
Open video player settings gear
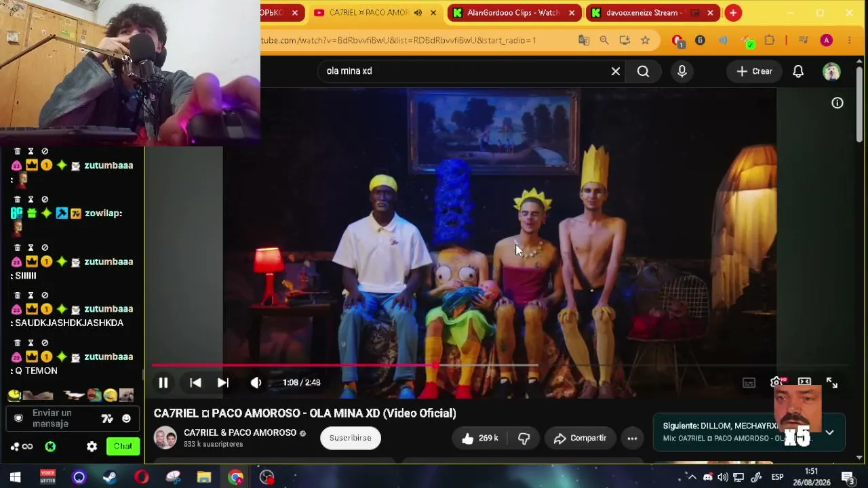(776, 383)
